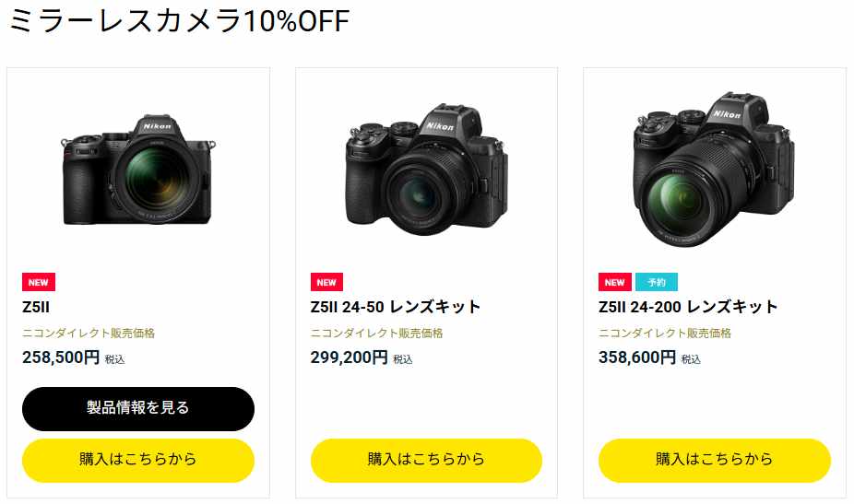Click ニコンダイレクト販売価格 label under the 24-200 kit
This screenshot has width=854, height=504.
pos(665,334)
